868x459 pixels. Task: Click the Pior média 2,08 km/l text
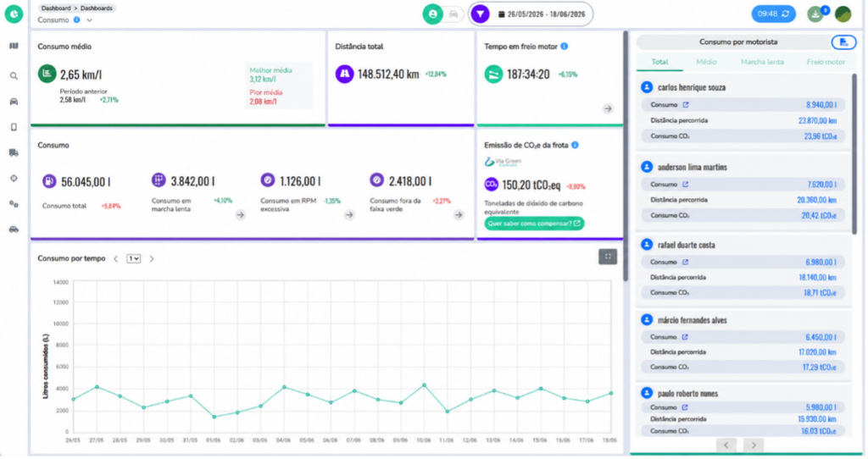coord(265,97)
